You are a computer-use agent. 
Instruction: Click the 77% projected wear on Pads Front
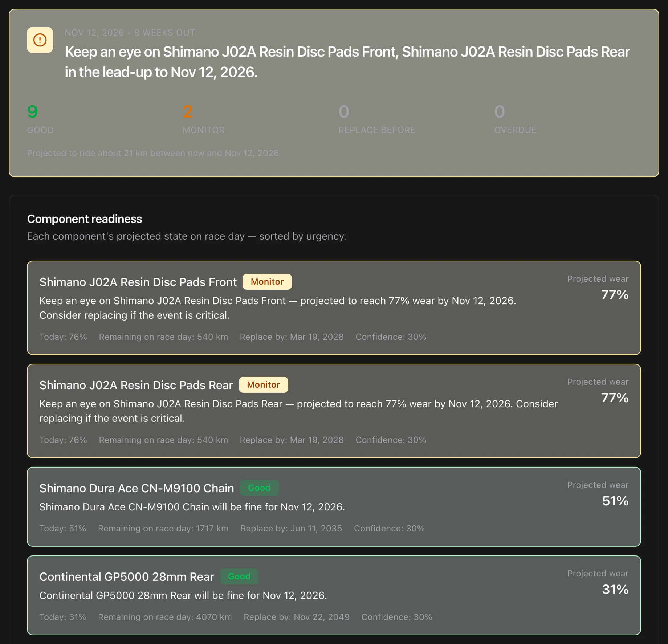[x=615, y=295]
